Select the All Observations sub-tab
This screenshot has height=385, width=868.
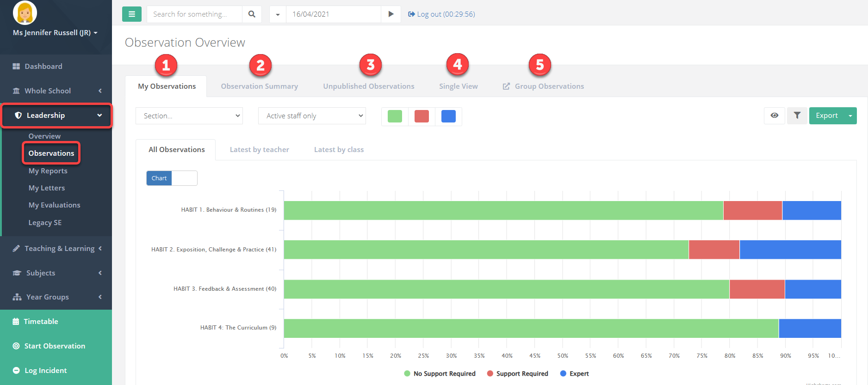(176, 150)
